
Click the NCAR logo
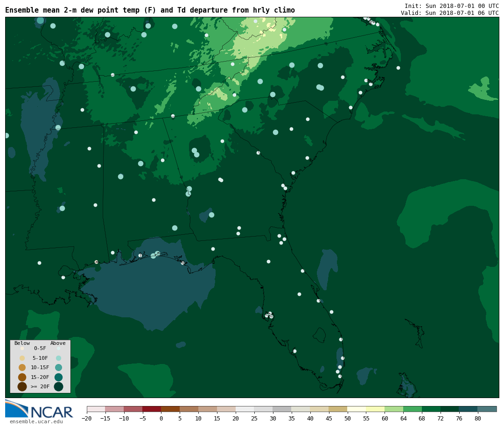tap(39, 409)
